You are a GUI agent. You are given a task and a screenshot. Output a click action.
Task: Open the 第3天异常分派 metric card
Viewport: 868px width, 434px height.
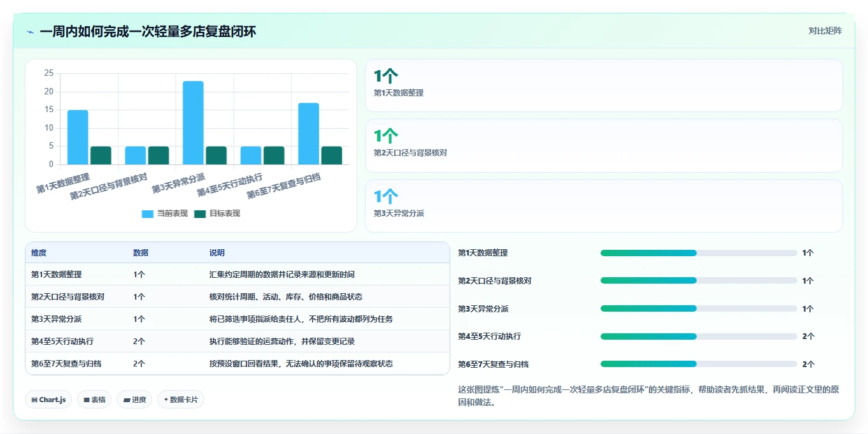click(604, 206)
